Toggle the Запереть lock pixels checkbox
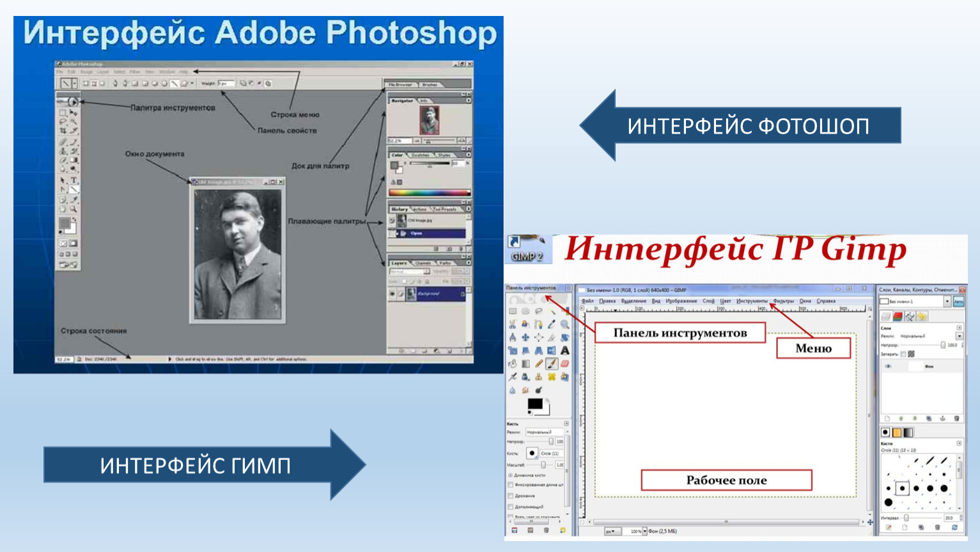This screenshot has width=980, height=552. click(x=903, y=354)
